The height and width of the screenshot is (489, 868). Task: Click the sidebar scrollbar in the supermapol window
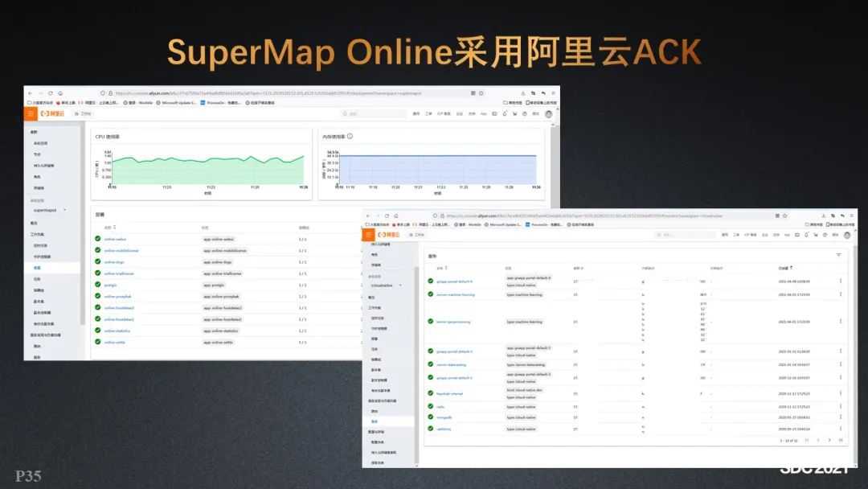(83, 224)
